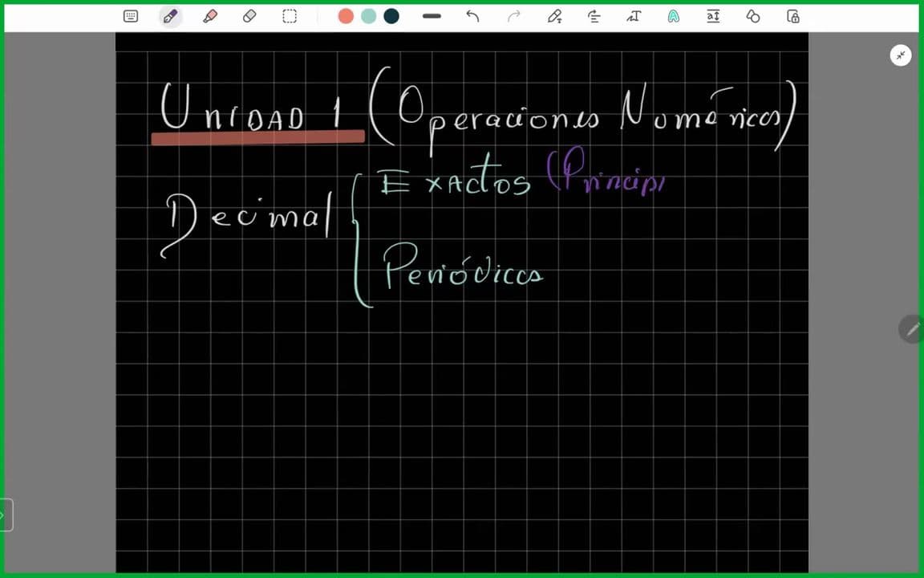The image size is (924, 578).
Task: Click the indentation outline icon
Action: (712, 16)
